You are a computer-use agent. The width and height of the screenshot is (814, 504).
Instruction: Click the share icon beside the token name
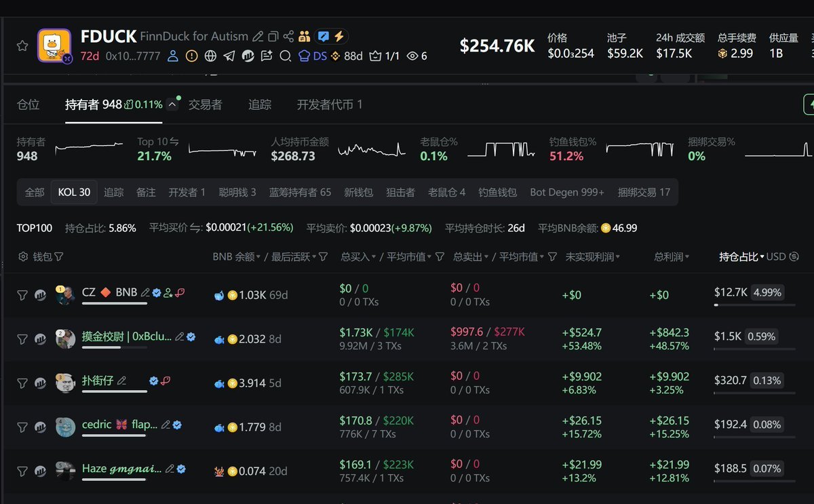pos(289,37)
